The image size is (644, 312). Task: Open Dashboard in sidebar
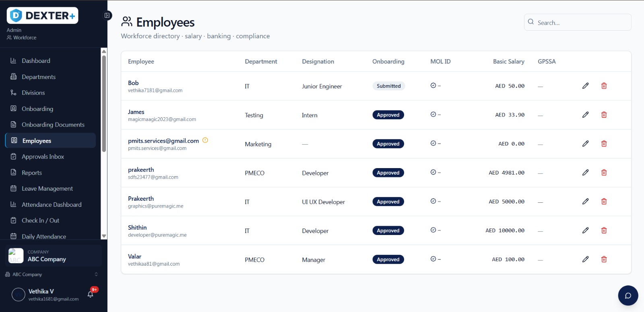[50, 61]
